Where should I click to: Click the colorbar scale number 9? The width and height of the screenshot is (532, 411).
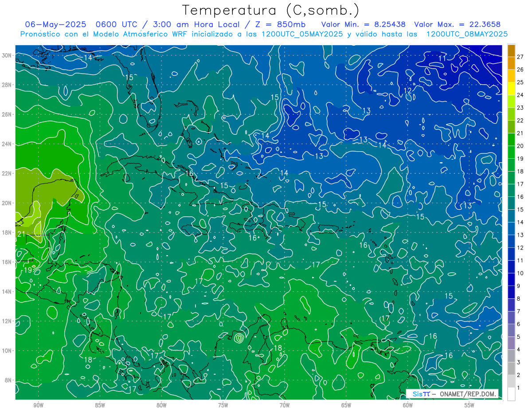click(519, 286)
